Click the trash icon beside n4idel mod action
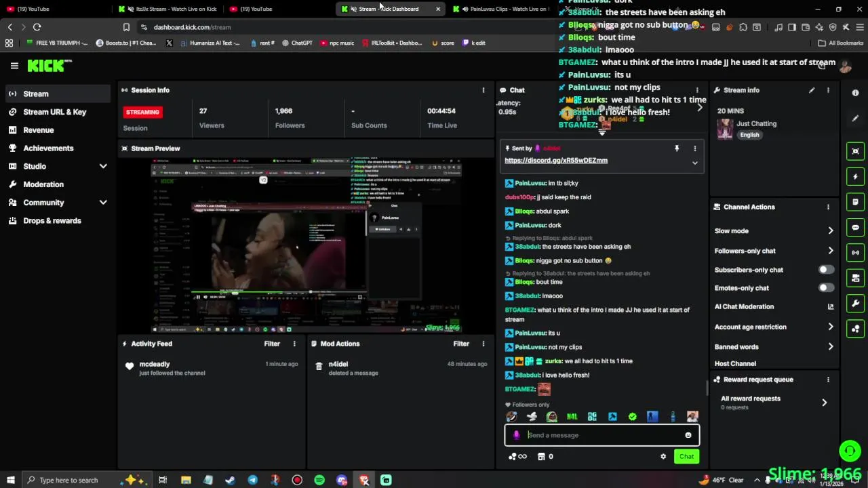 pos(319,366)
